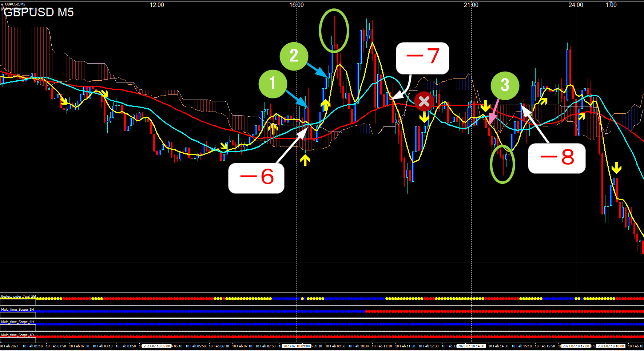Click the 10 Feb 06:30 time axis label
The height and width of the screenshot is (351, 644).
tap(219, 346)
